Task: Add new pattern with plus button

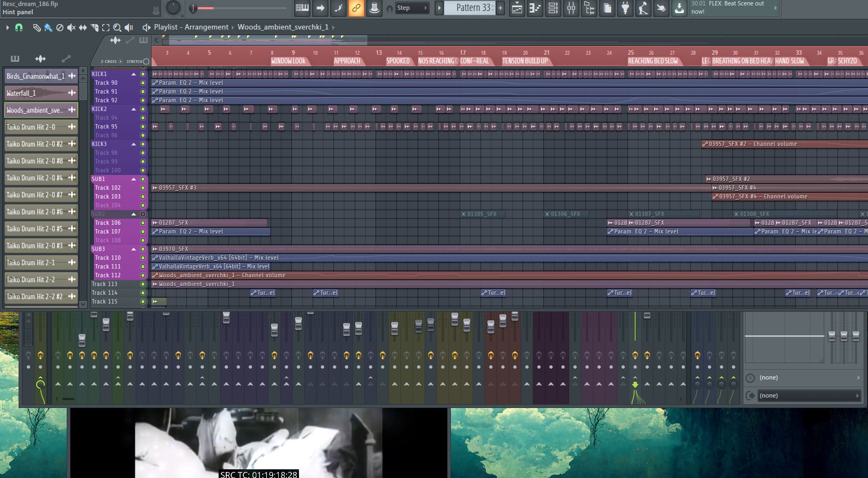Action: (x=500, y=8)
